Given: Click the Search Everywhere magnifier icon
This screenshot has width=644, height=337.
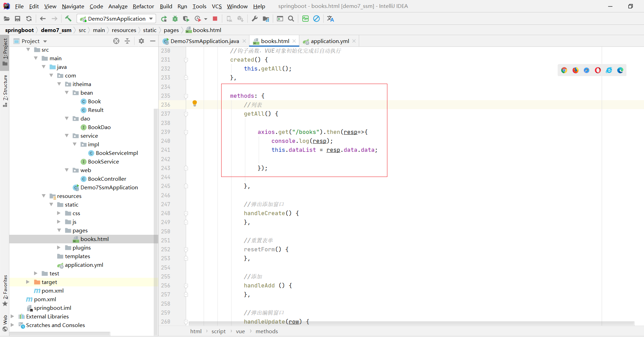Looking at the screenshot, I should click(x=291, y=19).
